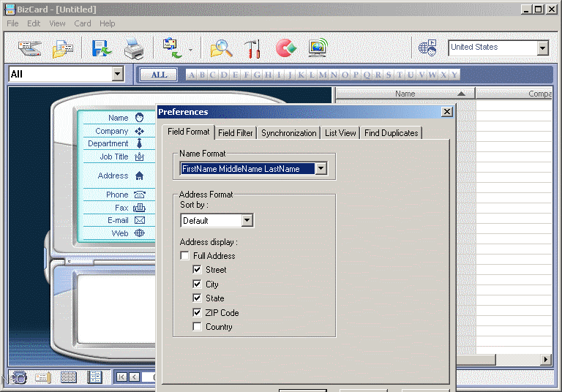The height and width of the screenshot is (392, 562).
Task: Switch to the grid list view icon
Action: [x=69, y=377]
